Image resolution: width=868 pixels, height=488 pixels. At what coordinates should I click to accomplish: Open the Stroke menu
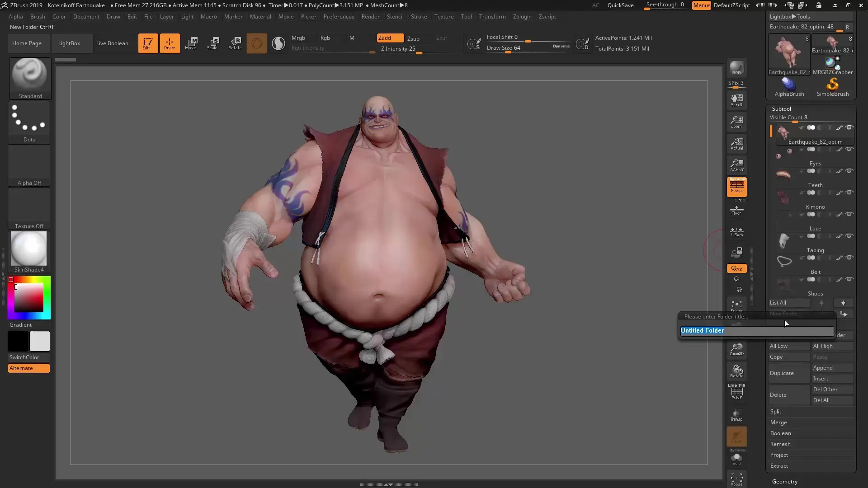tap(419, 17)
